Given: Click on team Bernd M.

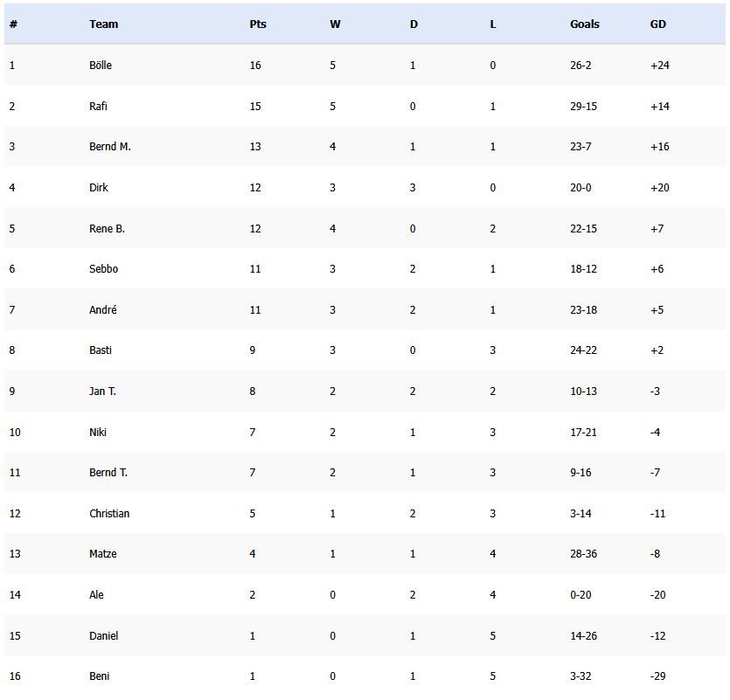Looking at the screenshot, I should click(x=110, y=147).
